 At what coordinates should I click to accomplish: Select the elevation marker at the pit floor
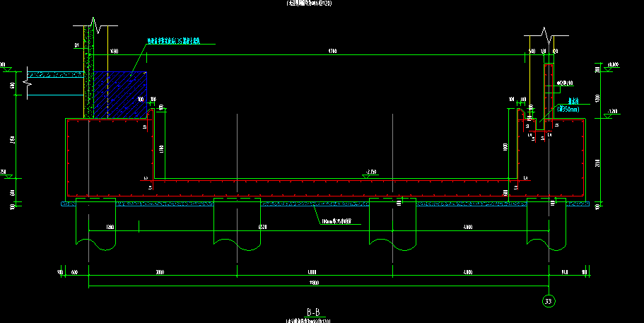[370, 174]
